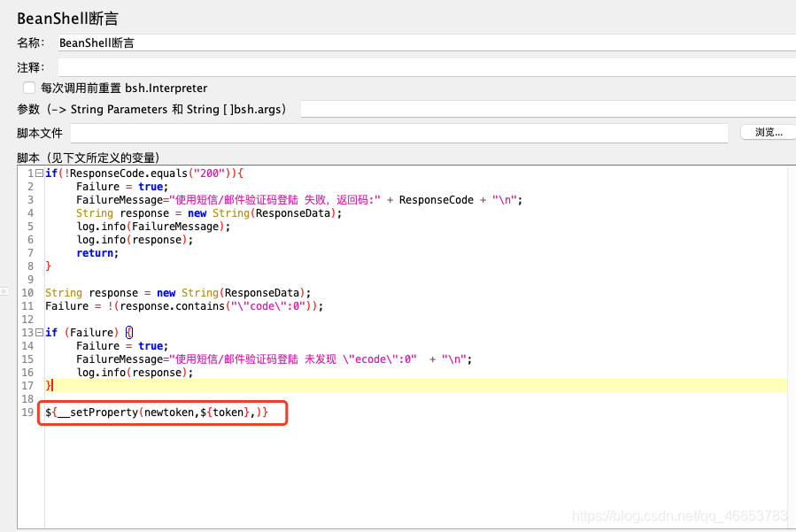
Task: Click the line 15 FailureMessage ecode text
Action: pyautogui.click(x=274, y=359)
